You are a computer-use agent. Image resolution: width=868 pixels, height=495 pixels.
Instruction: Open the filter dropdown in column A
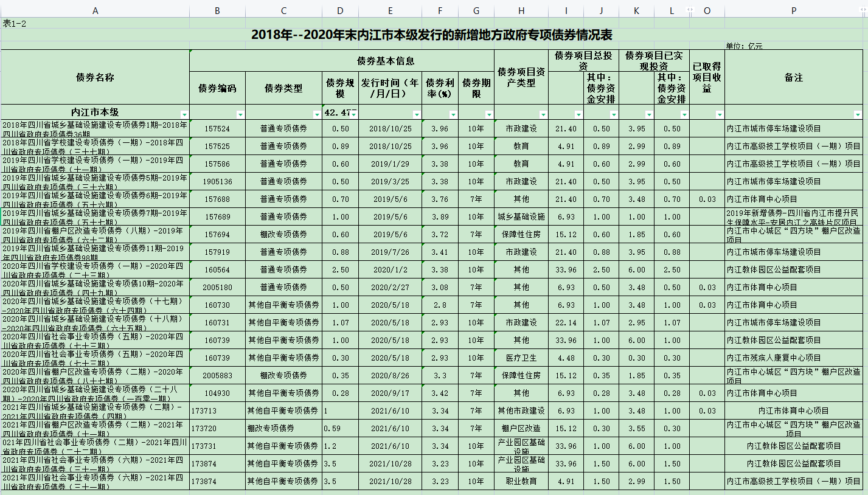coord(184,115)
